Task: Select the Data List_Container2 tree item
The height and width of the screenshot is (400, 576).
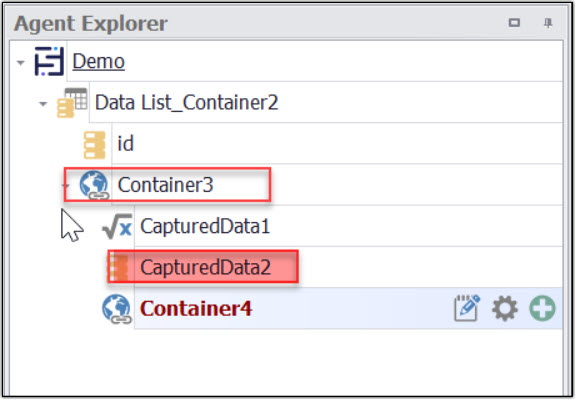Action: pos(186,102)
